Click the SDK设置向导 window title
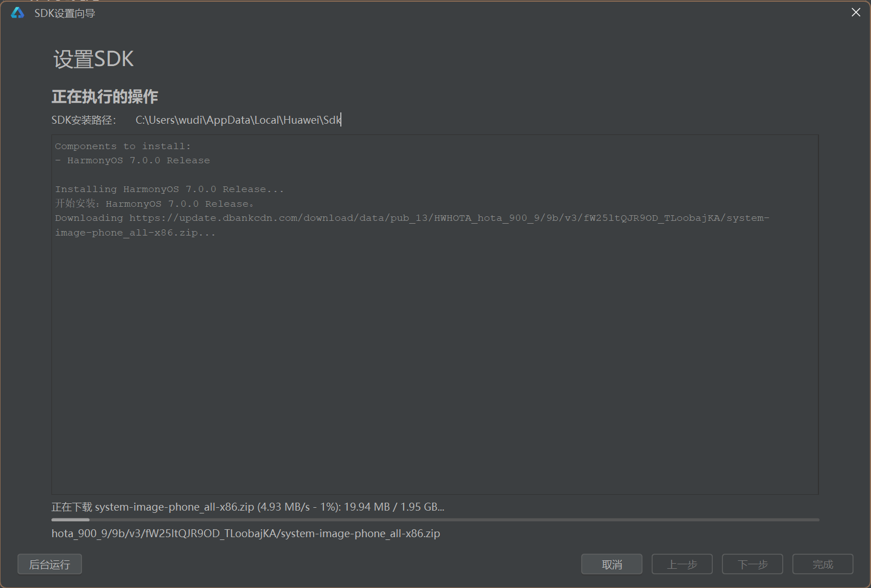This screenshot has height=588, width=871. pyautogui.click(x=64, y=13)
